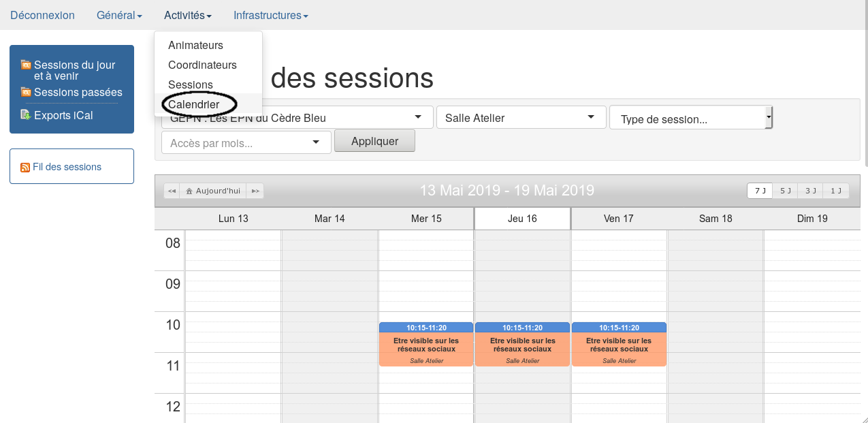Open the Type de session dropdown
This screenshot has height=423, width=868.
(x=691, y=119)
